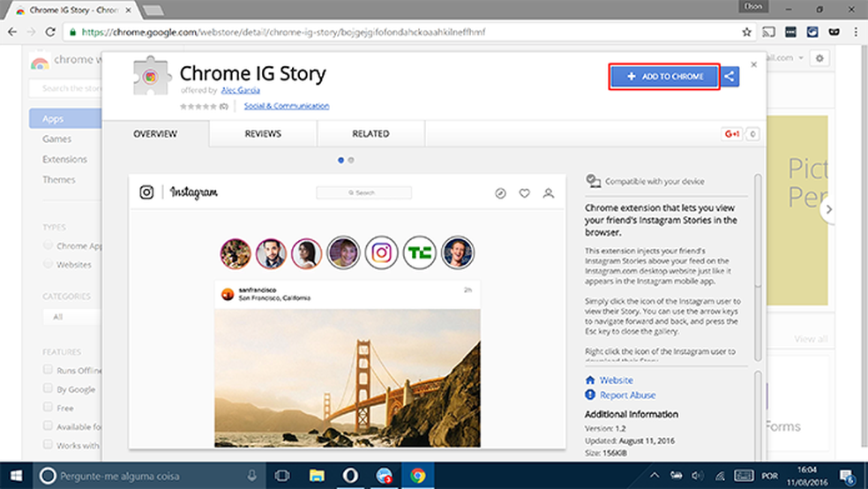Open the Windows Start menu
Screen dimensions: 868x489
[16, 476]
